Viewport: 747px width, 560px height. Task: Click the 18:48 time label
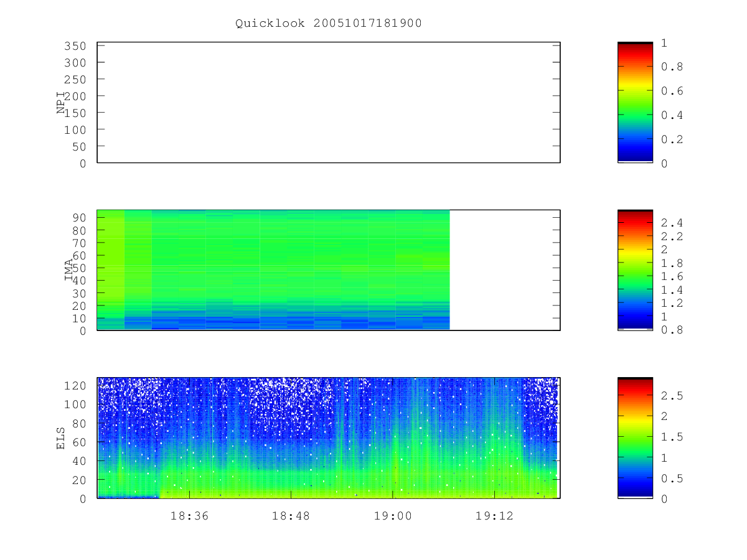click(291, 515)
